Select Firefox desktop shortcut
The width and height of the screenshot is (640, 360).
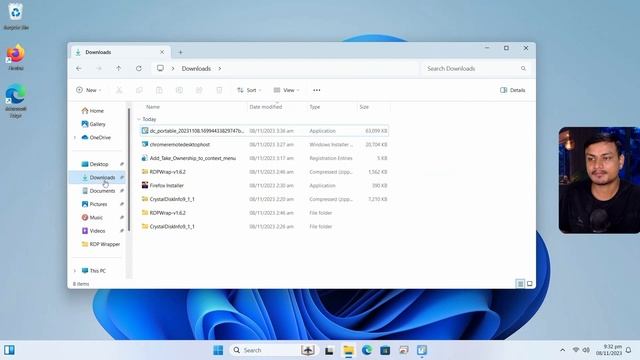tap(16, 57)
